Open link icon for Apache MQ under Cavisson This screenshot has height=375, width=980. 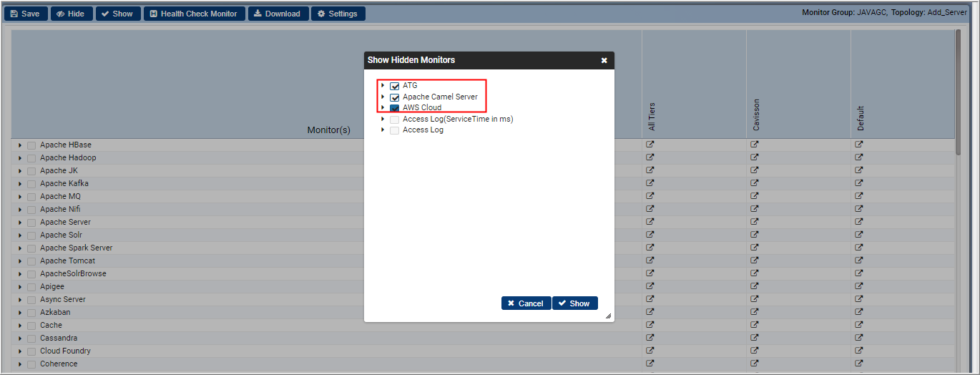[755, 196]
